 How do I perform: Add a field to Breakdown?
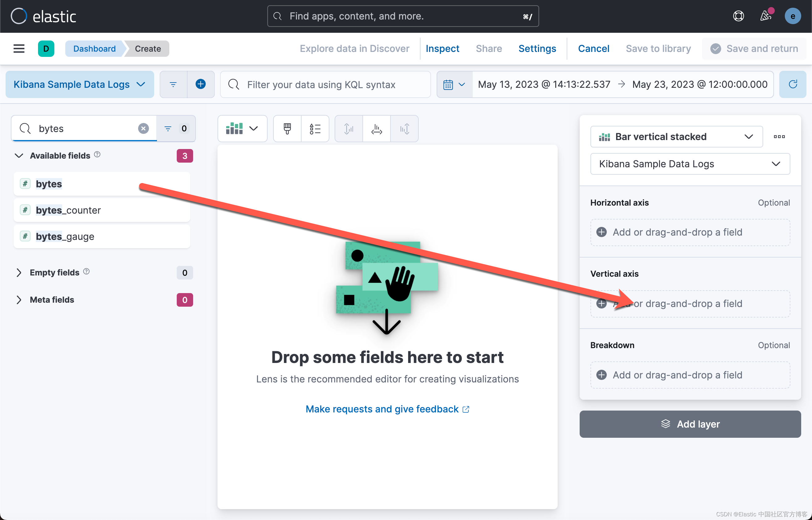(690, 375)
